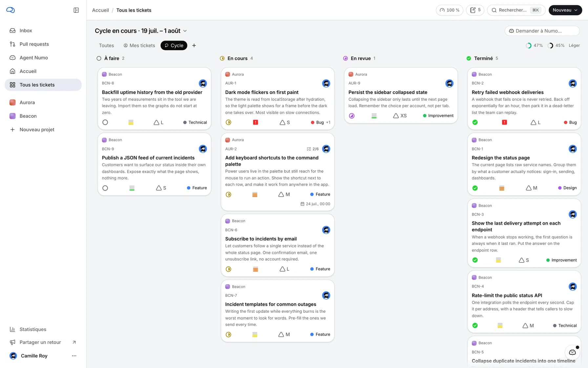The image size is (588, 368).
Task: Click the size S estimate on AUR-1
Action: [285, 122]
